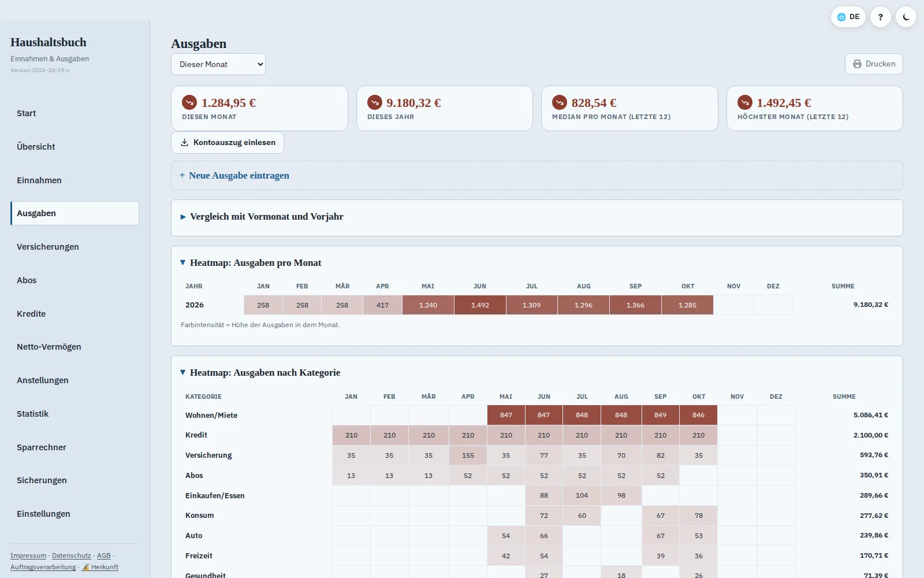Collapse Heatmap: Ausgaben nach Kategorie section
924x578 pixels.
(x=260, y=373)
